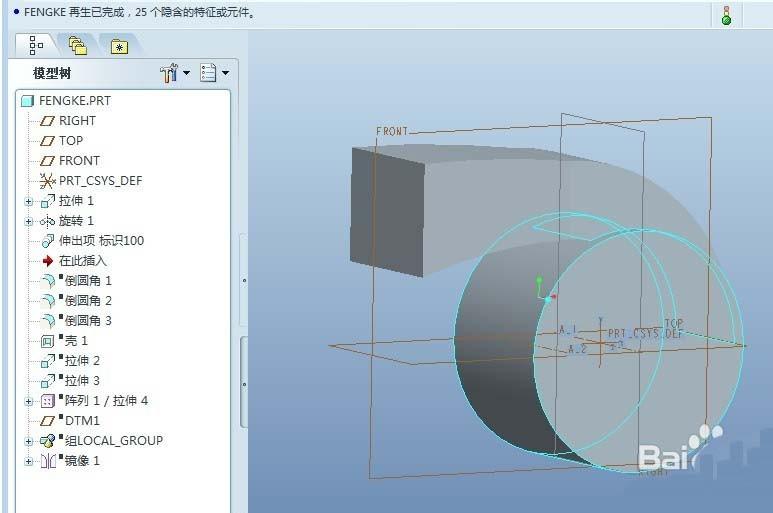This screenshot has width=773, height=513.
Task: Select the 组LOCAL_GROUP group
Action: (x=113, y=441)
